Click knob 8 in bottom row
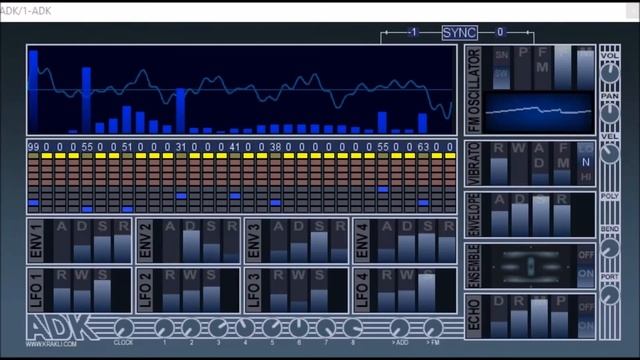This screenshot has width=640, height=360. point(353,328)
